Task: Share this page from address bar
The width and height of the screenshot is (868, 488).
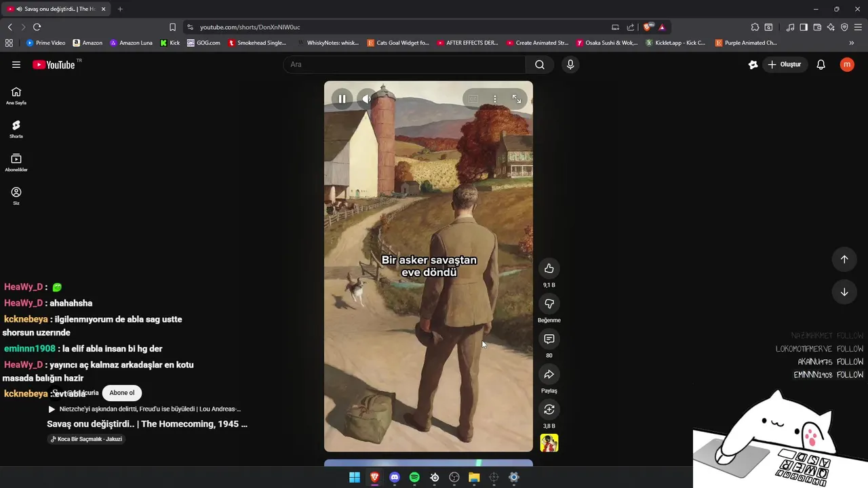Action: [631, 27]
